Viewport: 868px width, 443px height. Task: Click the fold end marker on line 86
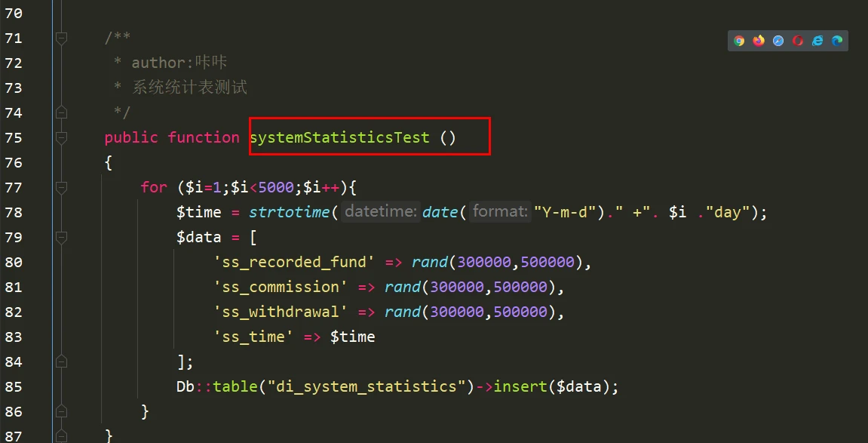click(61, 411)
